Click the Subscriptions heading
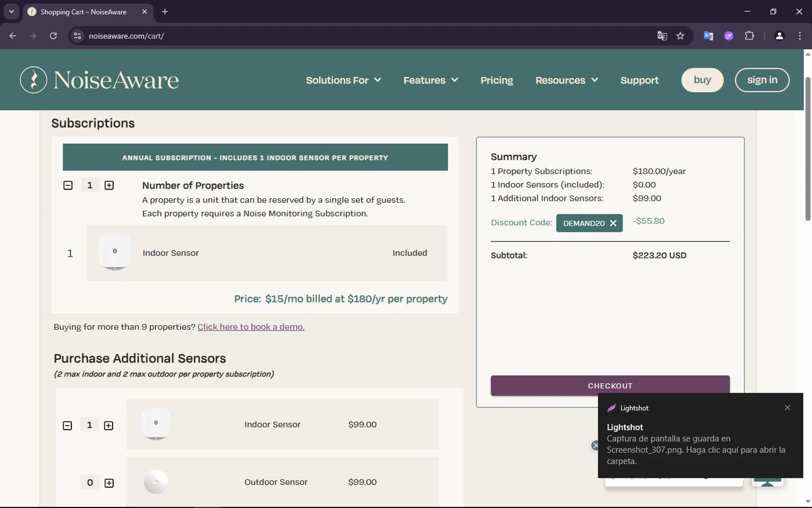Viewport: 812px width, 508px height. [93, 123]
